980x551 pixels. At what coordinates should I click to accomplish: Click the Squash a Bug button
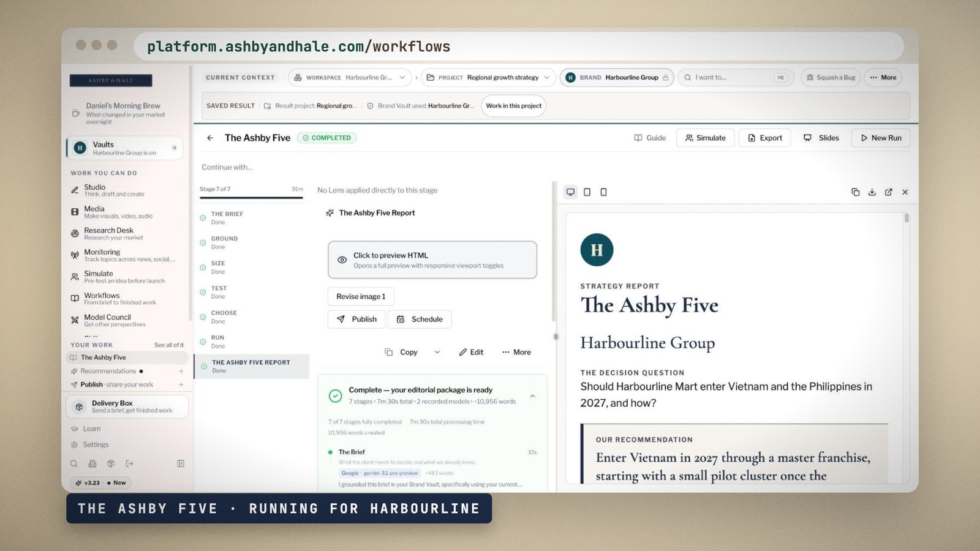coord(831,78)
